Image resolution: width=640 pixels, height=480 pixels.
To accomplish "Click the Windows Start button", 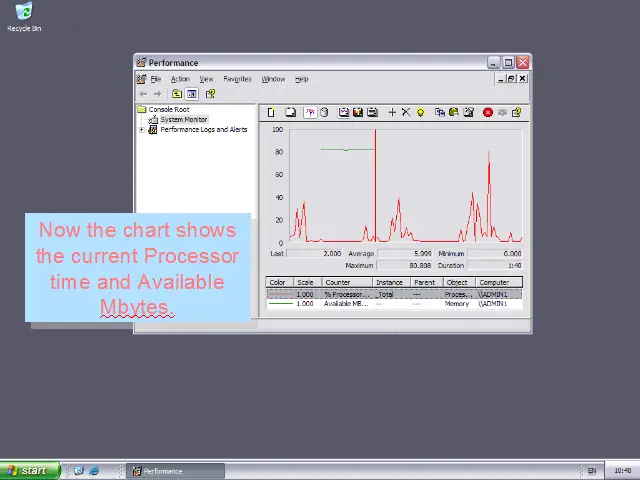I will [28, 471].
